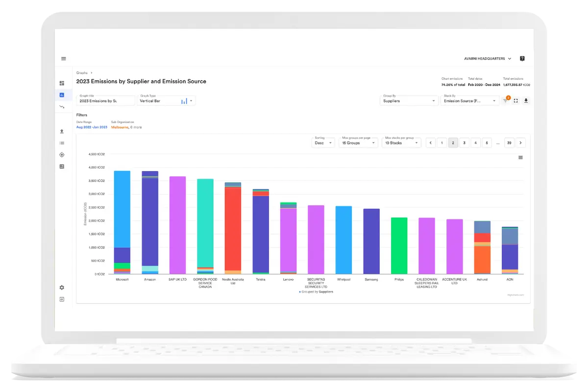Click the Graphs breadcrumb link

[82, 73]
